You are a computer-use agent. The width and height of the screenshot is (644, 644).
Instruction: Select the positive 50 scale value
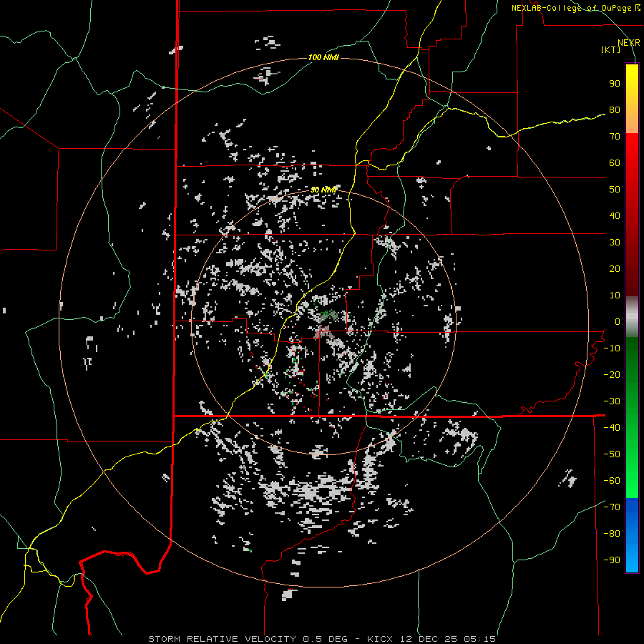tap(615, 190)
